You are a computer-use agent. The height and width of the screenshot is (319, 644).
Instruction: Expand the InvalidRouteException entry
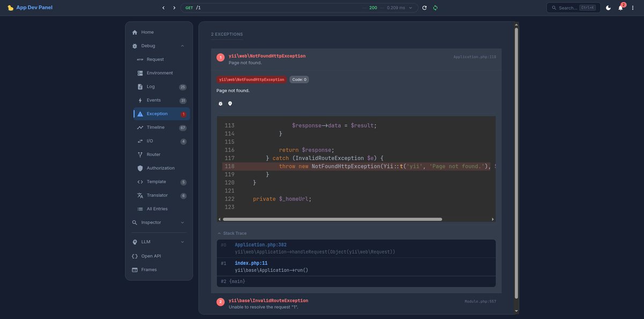click(x=356, y=303)
